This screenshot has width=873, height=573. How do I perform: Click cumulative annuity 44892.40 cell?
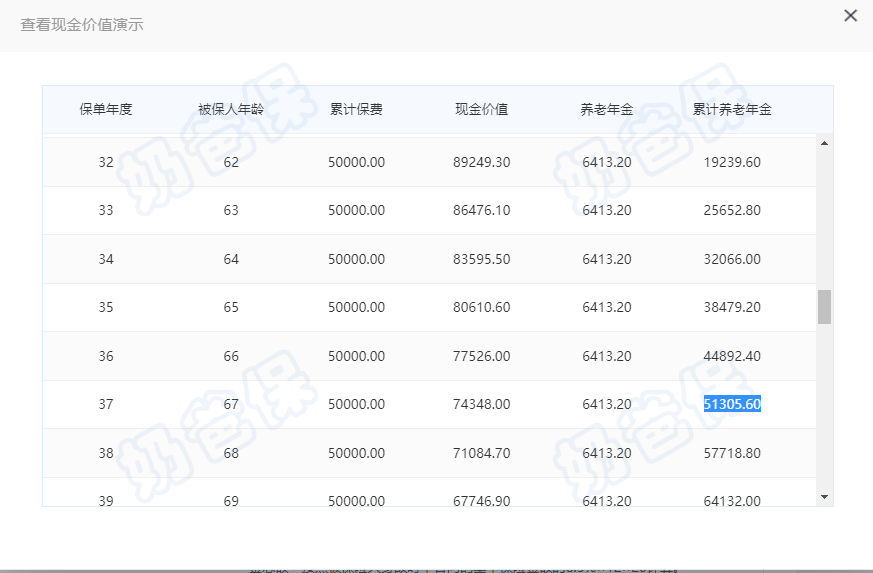[x=732, y=356]
